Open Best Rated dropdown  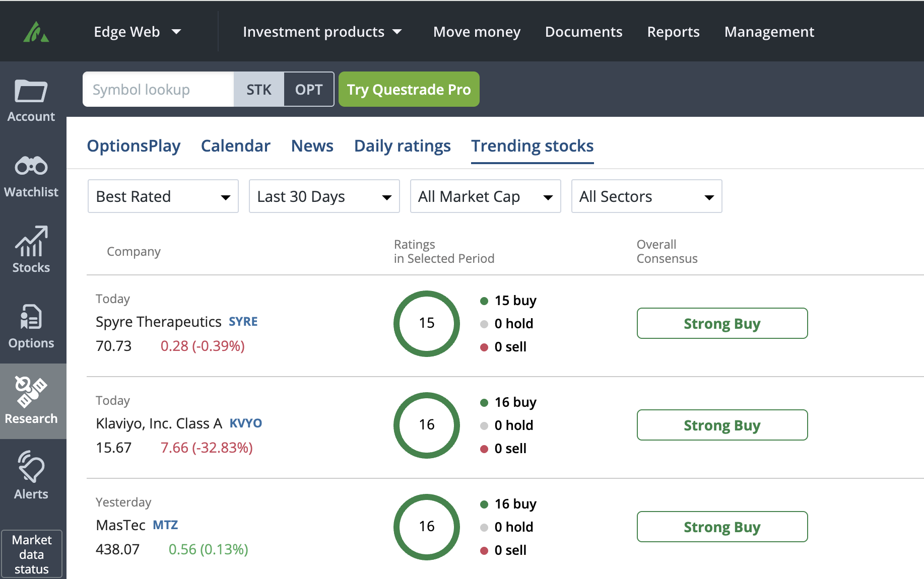163,196
